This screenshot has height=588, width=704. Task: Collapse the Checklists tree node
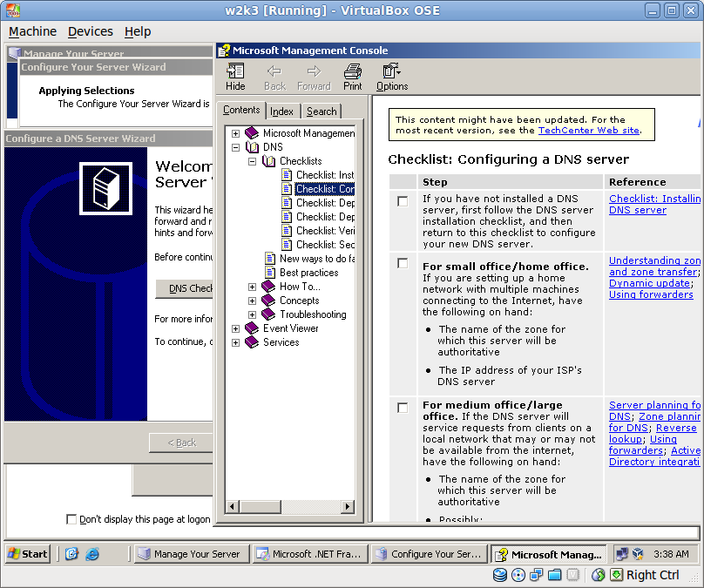pos(252,161)
